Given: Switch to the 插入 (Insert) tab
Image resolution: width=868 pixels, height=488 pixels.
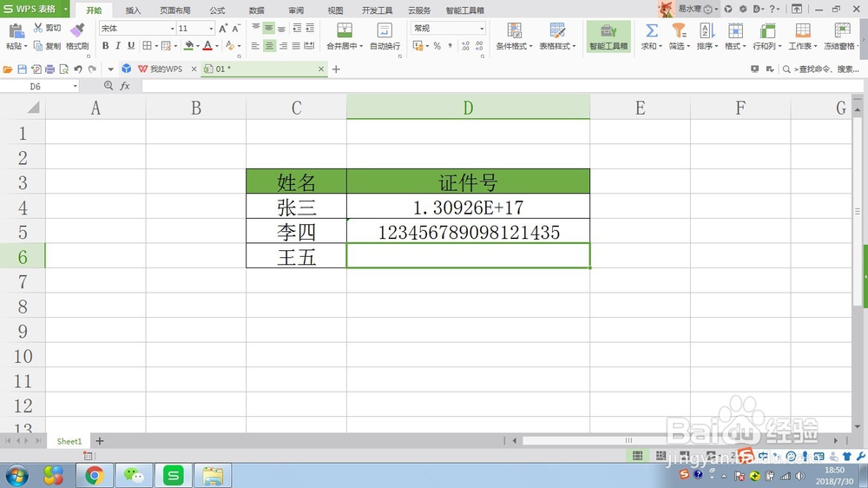Looking at the screenshot, I should click(x=133, y=10).
